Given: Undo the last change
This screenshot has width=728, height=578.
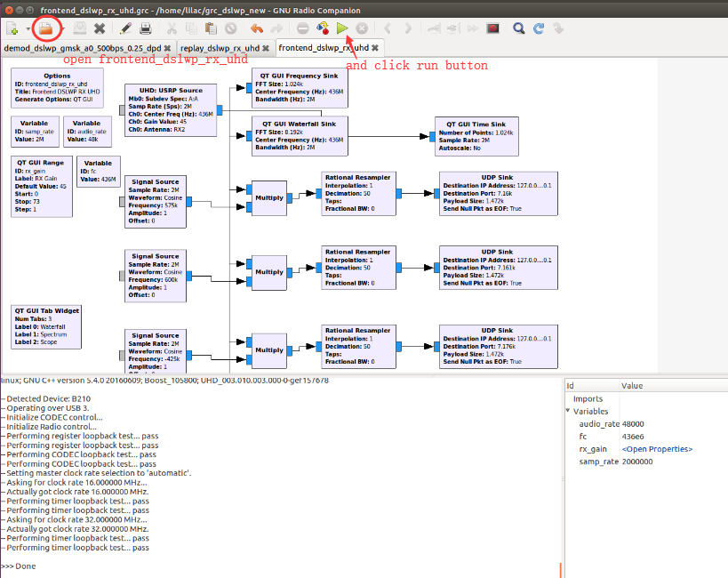Looking at the screenshot, I should [256, 28].
